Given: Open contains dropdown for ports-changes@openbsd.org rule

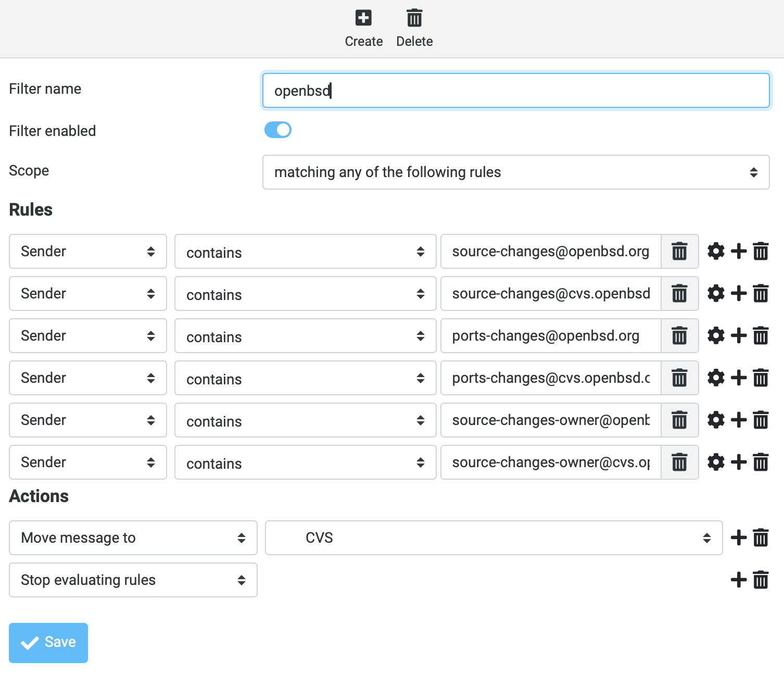Looking at the screenshot, I should click(x=306, y=335).
